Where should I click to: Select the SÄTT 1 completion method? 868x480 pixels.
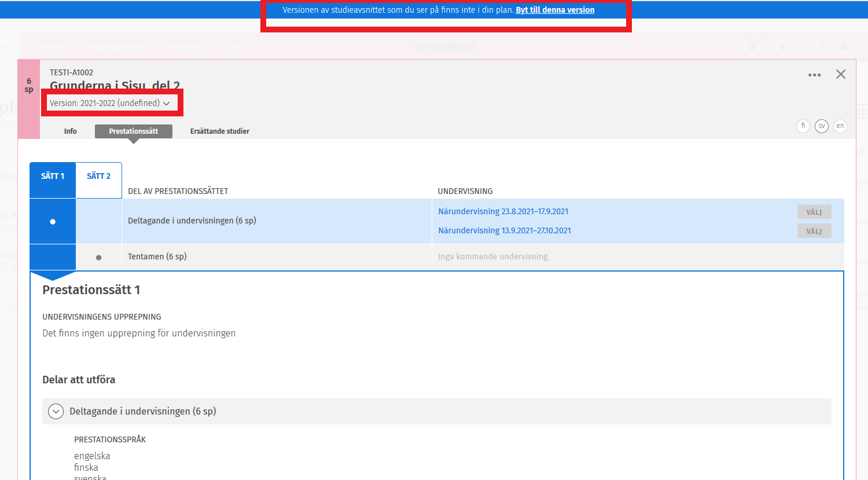53,176
